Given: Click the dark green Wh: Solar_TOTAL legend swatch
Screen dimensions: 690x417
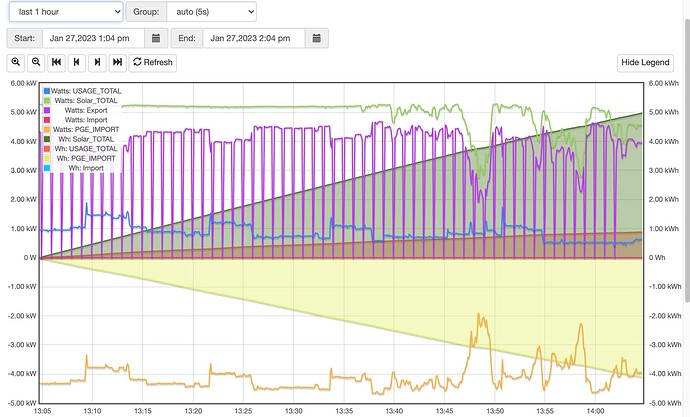Looking at the screenshot, I should 47,139.
